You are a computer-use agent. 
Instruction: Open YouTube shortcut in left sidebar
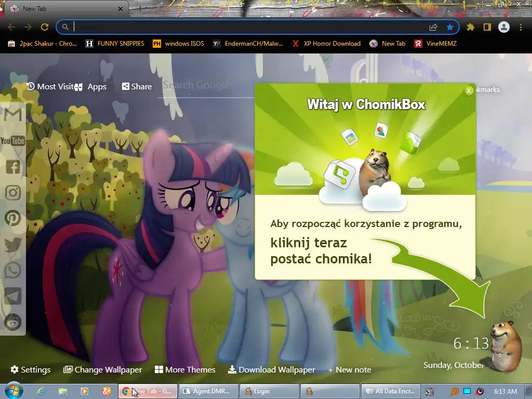tap(13, 140)
